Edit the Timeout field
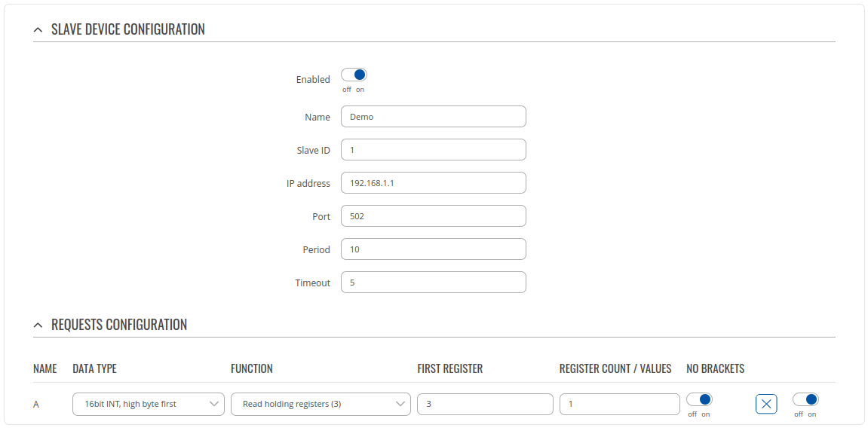Screen dimensions: 868x440 [433, 283]
